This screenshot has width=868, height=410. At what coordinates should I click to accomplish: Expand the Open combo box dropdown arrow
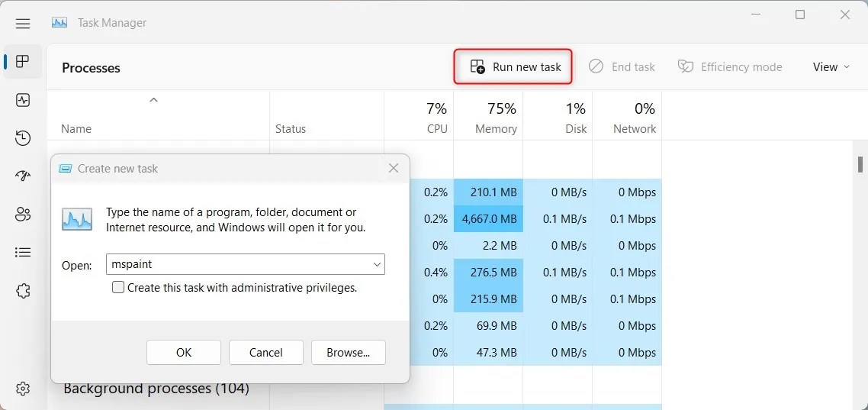377,264
